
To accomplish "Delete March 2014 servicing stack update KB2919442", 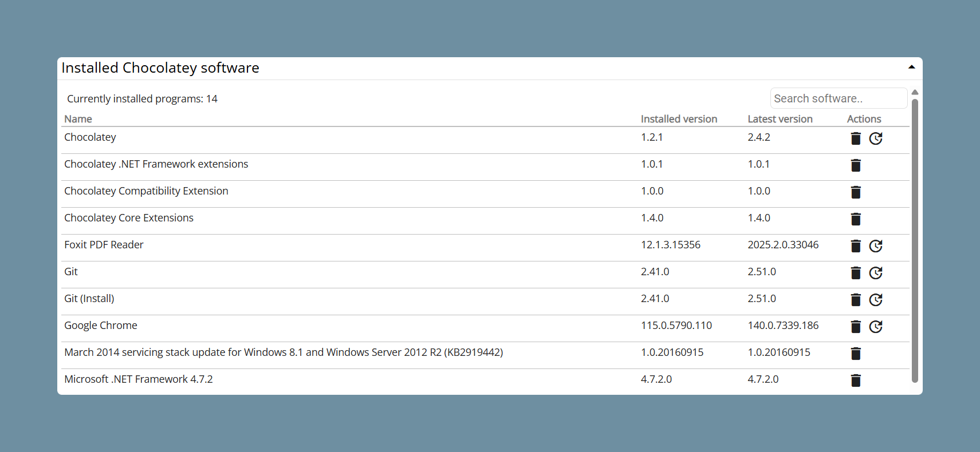I will click(x=856, y=354).
